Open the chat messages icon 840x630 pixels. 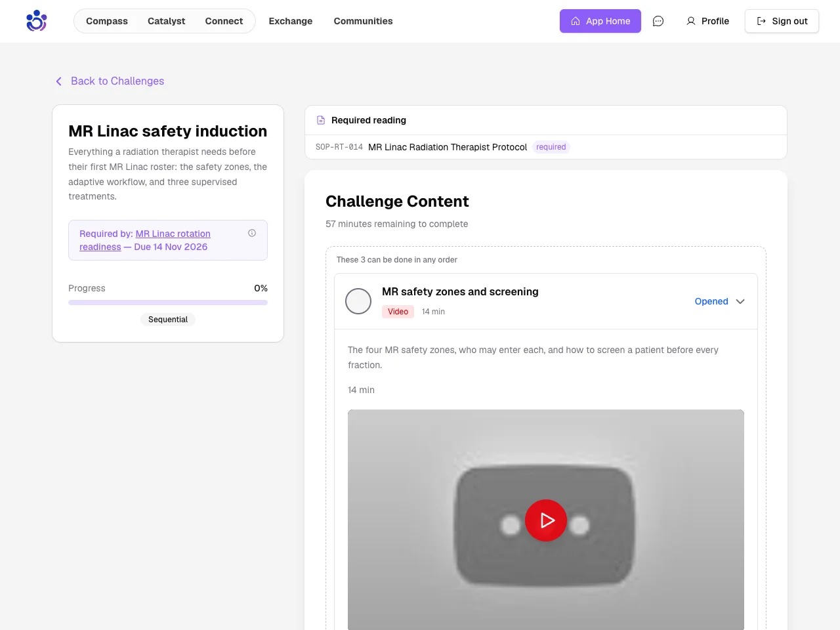[658, 21]
